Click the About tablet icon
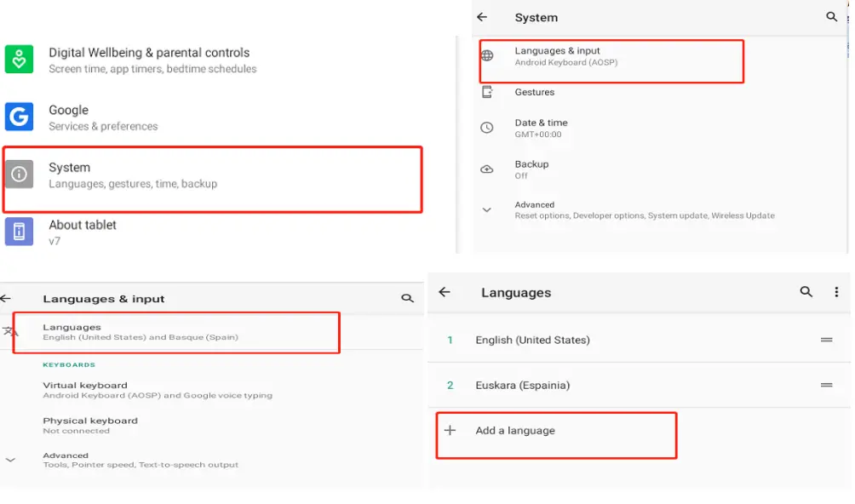Viewport: 855px width, 504px height. [x=19, y=232]
